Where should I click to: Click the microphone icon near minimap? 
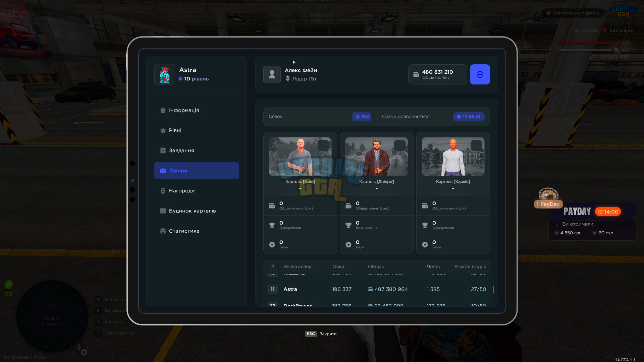(79, 347)
